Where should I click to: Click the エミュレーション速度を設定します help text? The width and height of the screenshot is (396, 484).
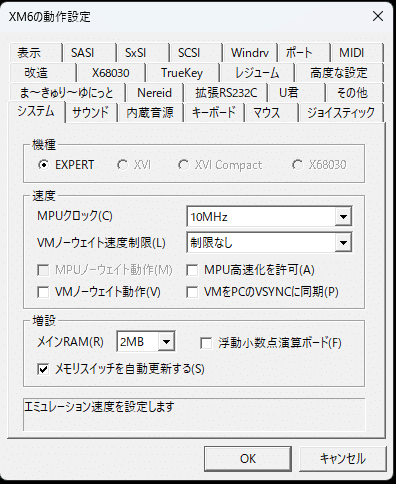(99, 406)
